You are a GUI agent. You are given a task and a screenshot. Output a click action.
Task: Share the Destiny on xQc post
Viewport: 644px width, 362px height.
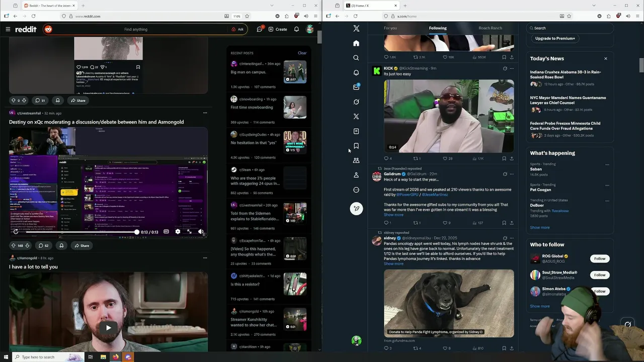click(x=82, y=245)
